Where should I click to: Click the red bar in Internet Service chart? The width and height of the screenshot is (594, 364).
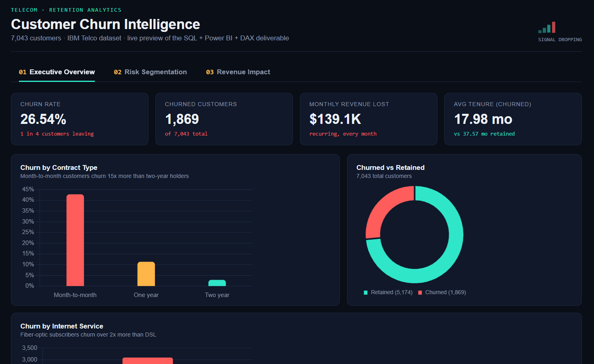tap(148, 361)
